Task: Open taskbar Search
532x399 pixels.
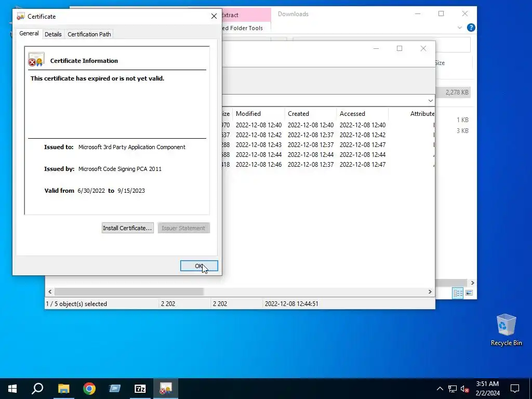Action: coord(37,389)
